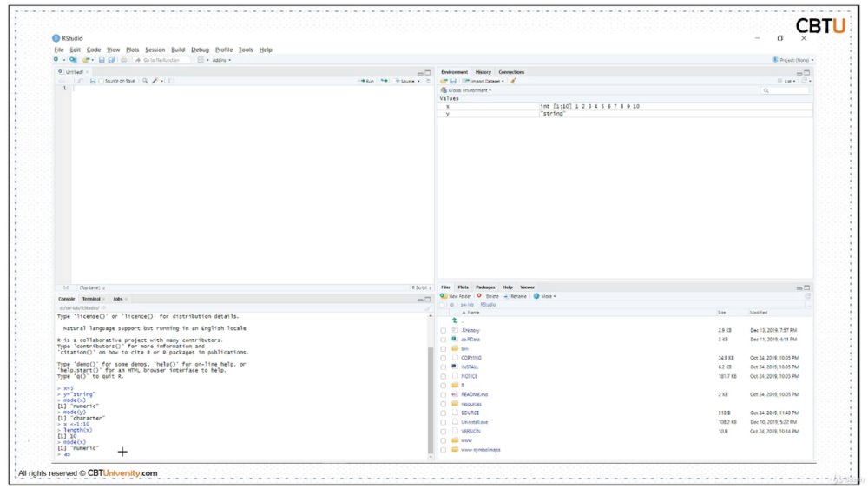Click the green up-arrow parent folder icon
Viewport: 868px width, 489px height.
(x=455, y=320)
